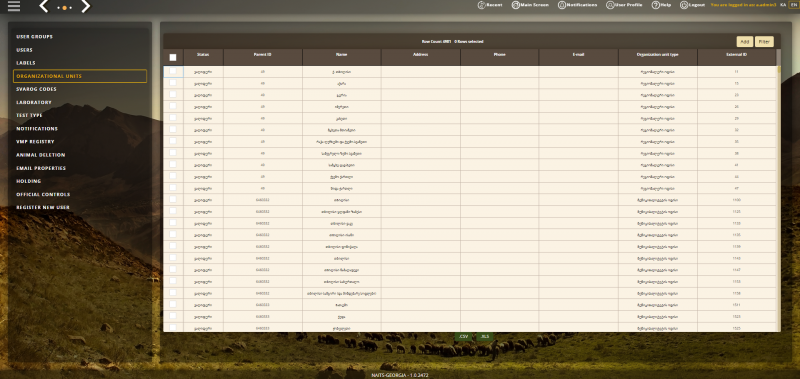Tick the select-all checkbox in table header

pyautogui.click(x=173, y=57)
